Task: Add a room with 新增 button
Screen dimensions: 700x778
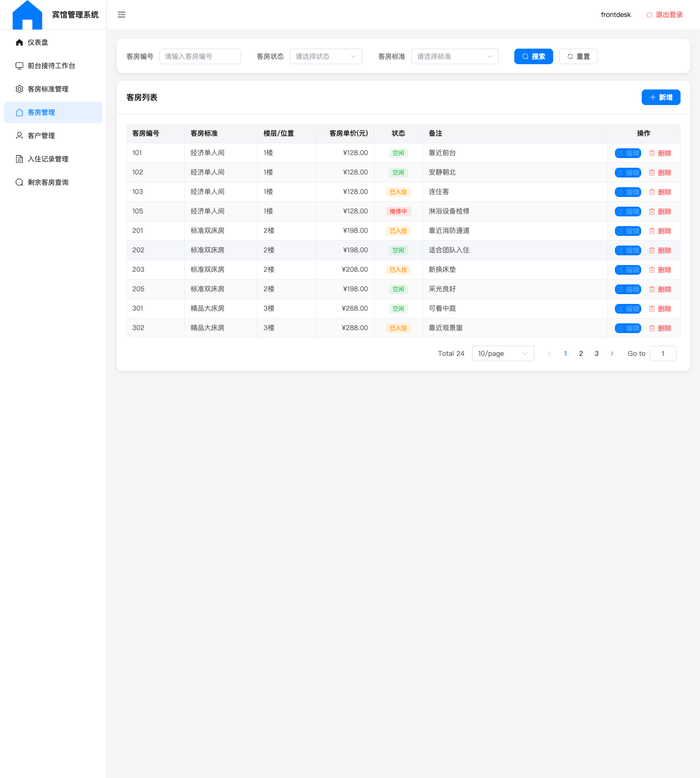Action: point(661,97)
